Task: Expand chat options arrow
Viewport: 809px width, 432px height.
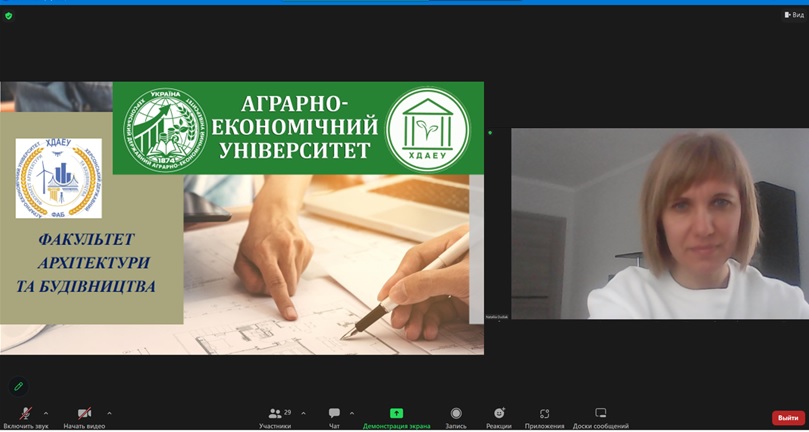Action: pos(352,413)
